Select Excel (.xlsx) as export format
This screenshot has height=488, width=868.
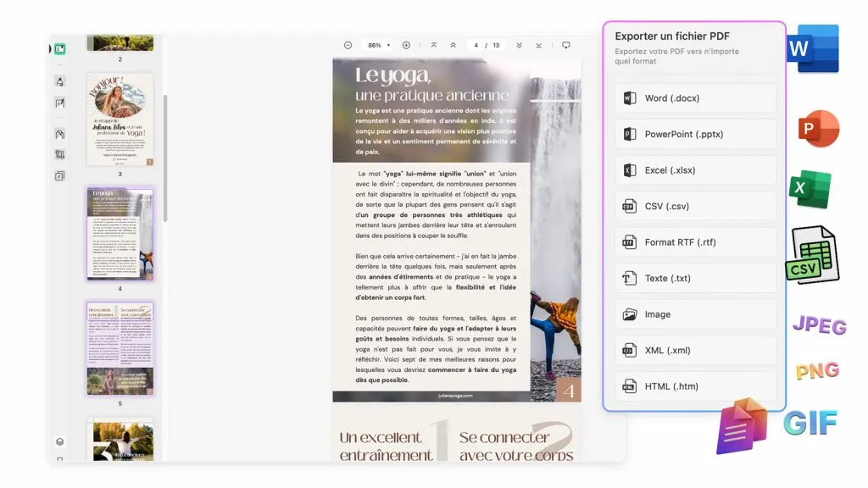[694, 169]
